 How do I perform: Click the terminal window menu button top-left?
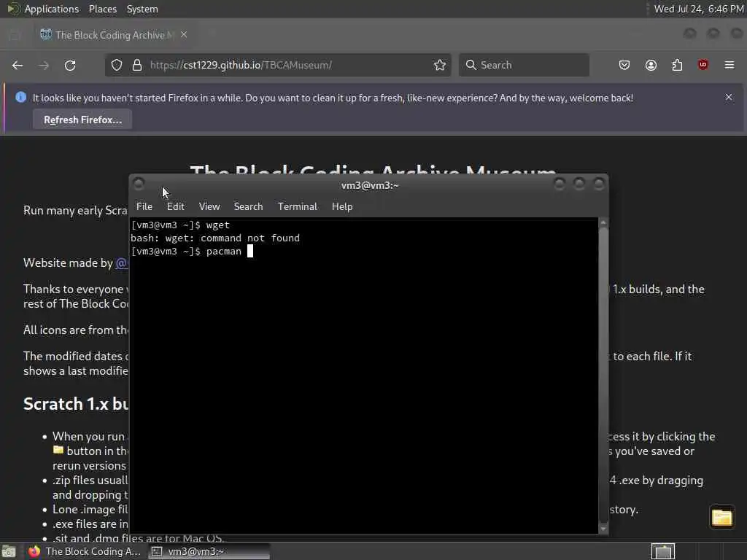point(139,184)
